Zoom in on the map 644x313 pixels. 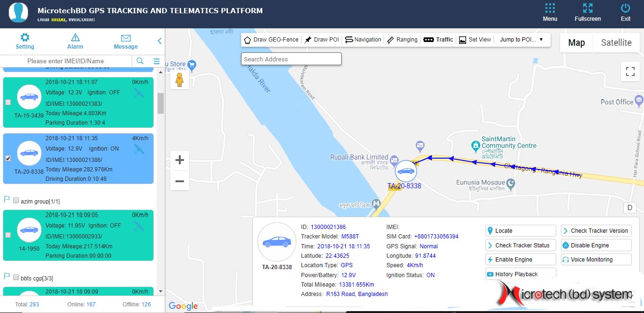point(179,160)
